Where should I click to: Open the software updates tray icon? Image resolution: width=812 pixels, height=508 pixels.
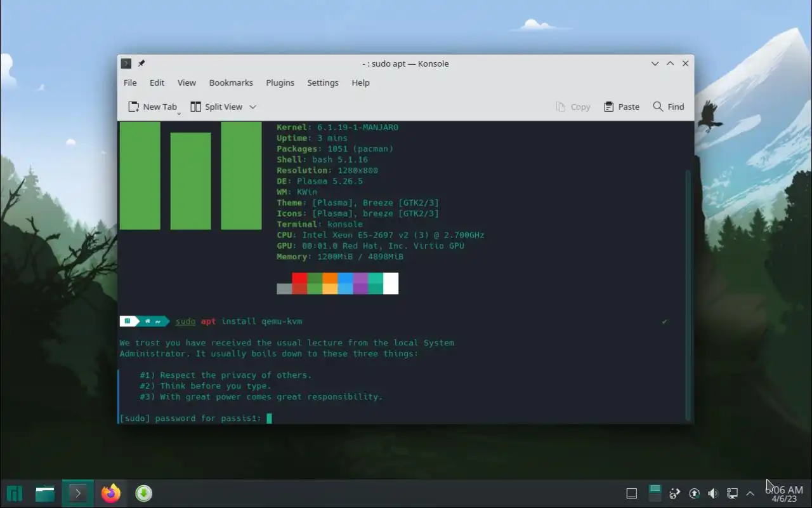pyautogui.click(x=694, y=493)
